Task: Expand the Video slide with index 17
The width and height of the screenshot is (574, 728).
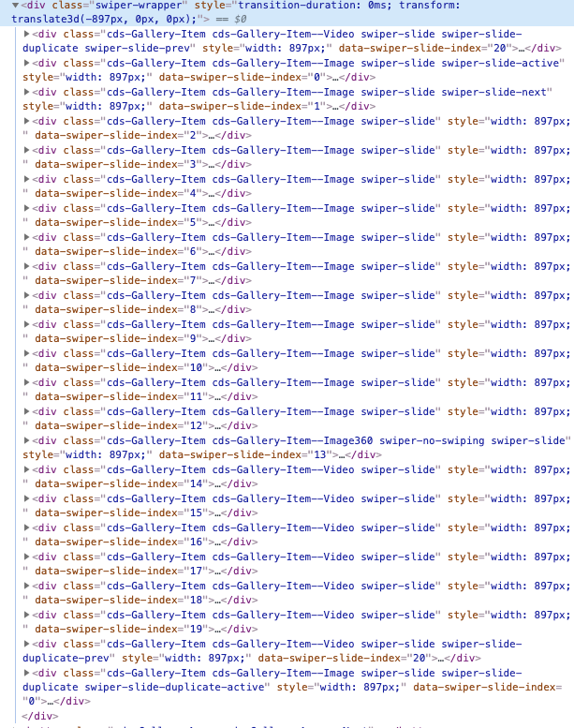Action: 27,557
